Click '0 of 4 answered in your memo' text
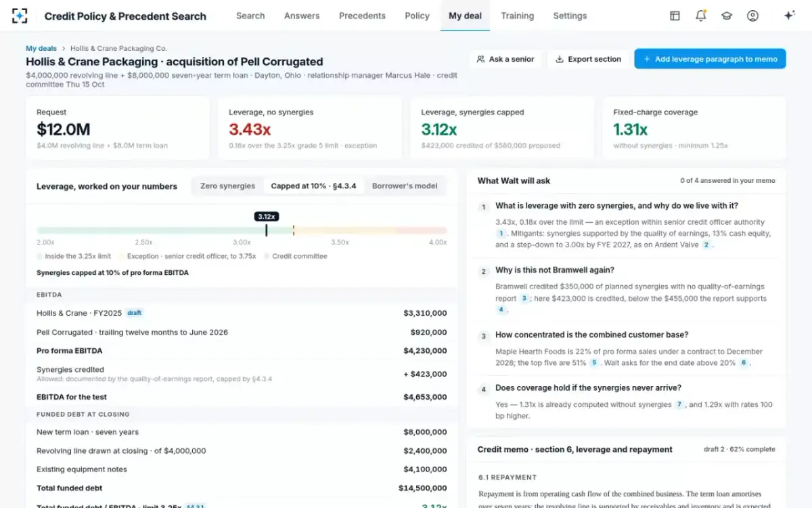812x508 pixels. [x=727, y=181]
